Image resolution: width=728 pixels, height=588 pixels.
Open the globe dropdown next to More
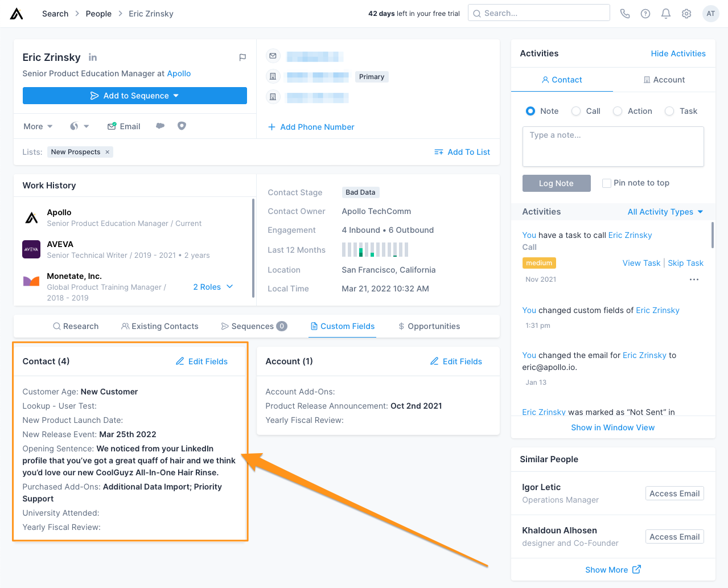click(x=79, y=126)
